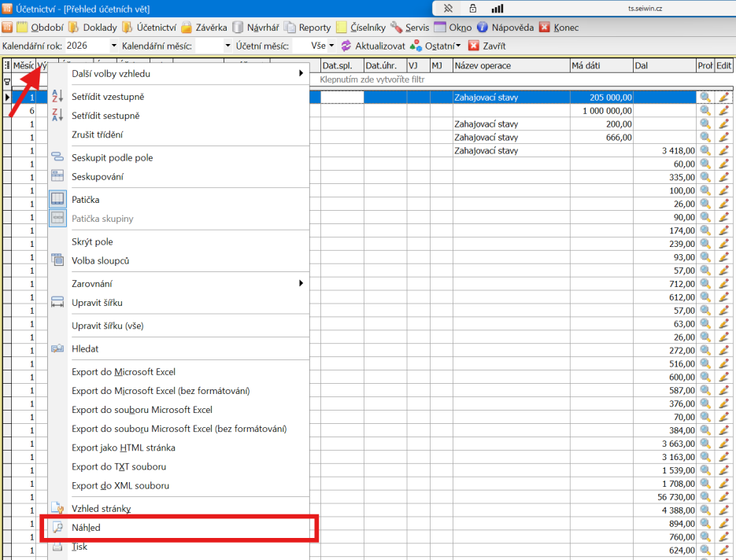Click the pin icon in the top bar
This screenshot has height=560, width=736.
448,9
